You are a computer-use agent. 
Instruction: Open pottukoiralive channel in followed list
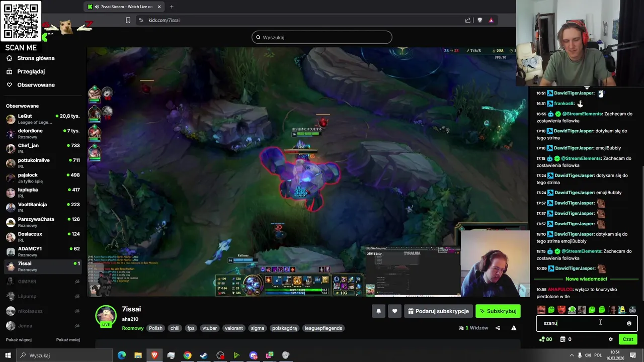point(42,163)
